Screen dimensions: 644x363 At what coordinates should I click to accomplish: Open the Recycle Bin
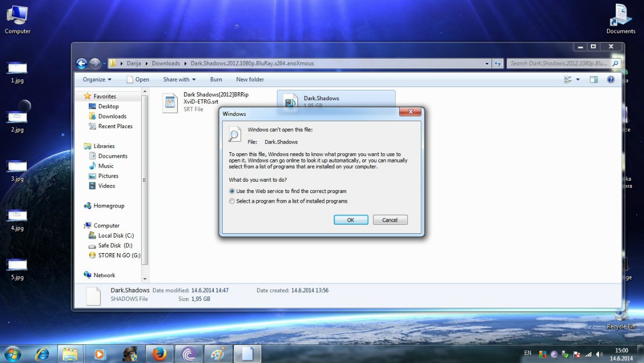pyautogui.click(x=621, y=315)
